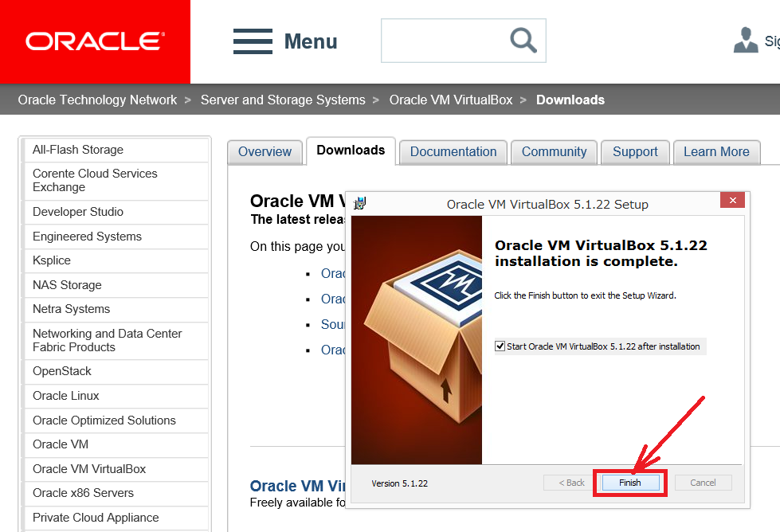This screenshot has width=780, height=532.
Task: Open Oracle VM VirtualBox sidebar item
Action: point(116,469)
